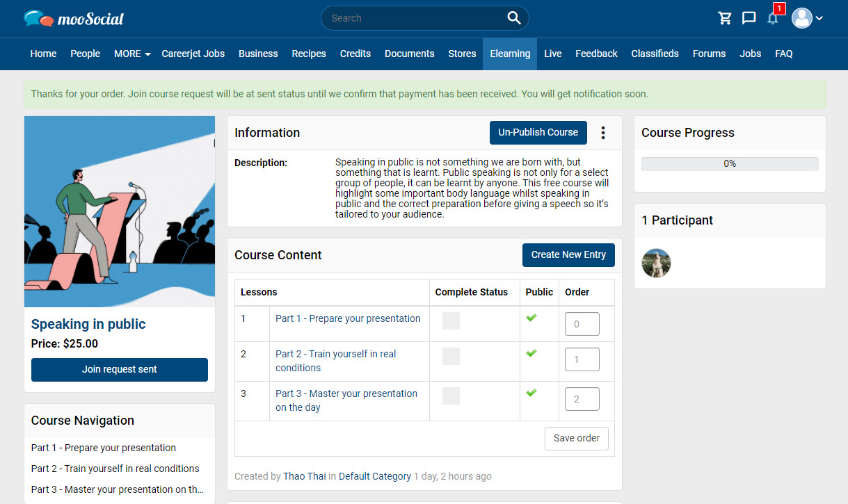848x504 pixels.
Task: Click the red notification count badge
Action: tap(779, 8)
